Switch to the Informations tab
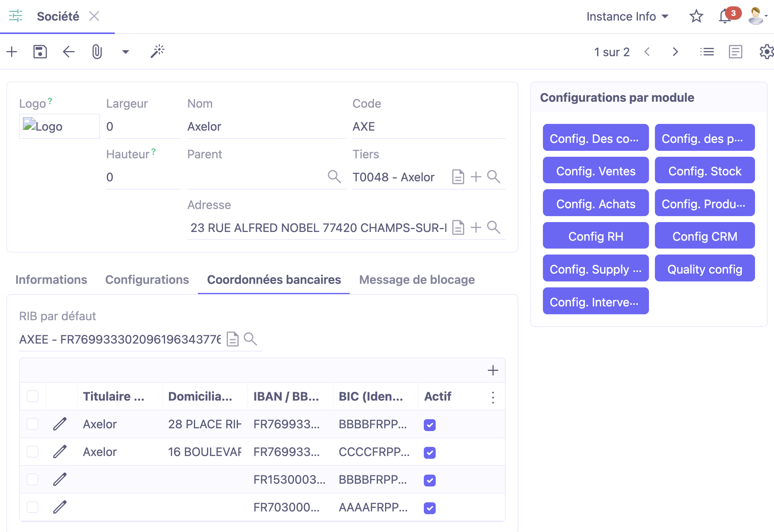This screenshot has height=532, width=774. [51, 279]
